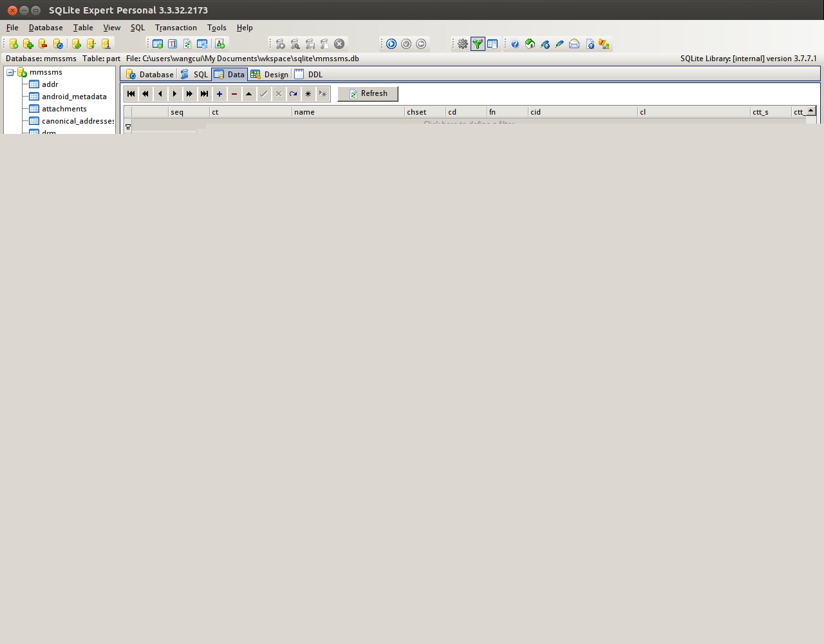The height and width of the screenshot is (644, 824).
Task: Insert record with blue plus button
Action: (x=220, y=94)
